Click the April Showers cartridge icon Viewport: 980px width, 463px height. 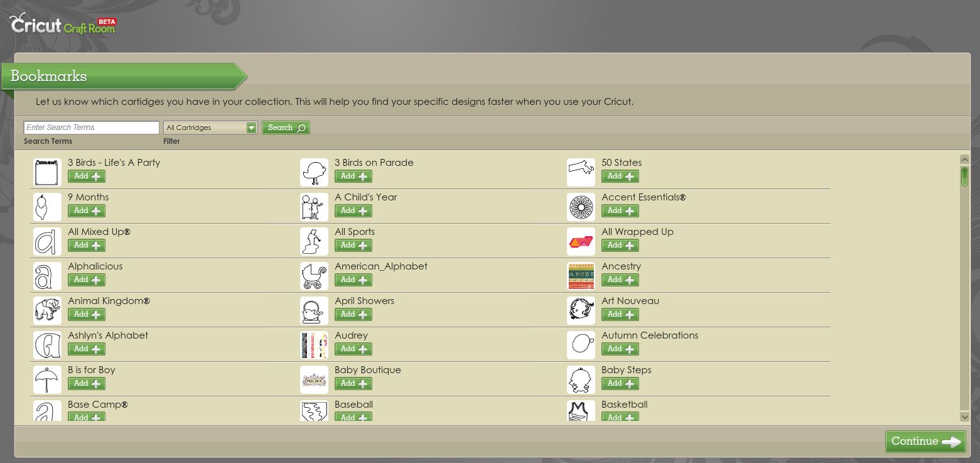314,311
